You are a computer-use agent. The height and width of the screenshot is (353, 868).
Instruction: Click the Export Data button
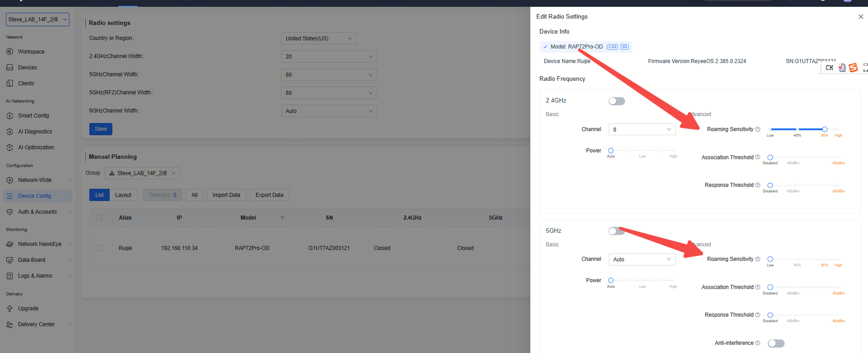tap(269, 195)
